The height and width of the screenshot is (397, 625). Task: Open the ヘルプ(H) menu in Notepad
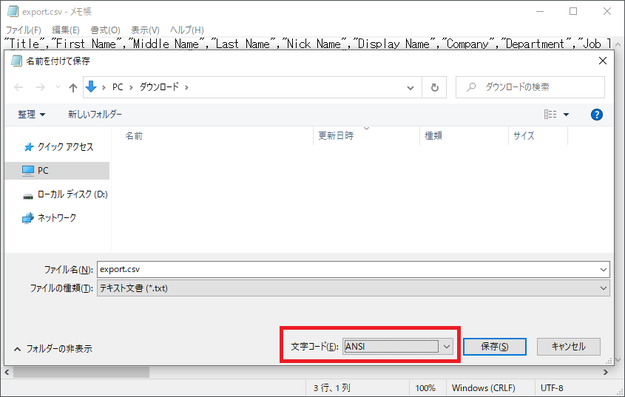(x=187, y=30)
